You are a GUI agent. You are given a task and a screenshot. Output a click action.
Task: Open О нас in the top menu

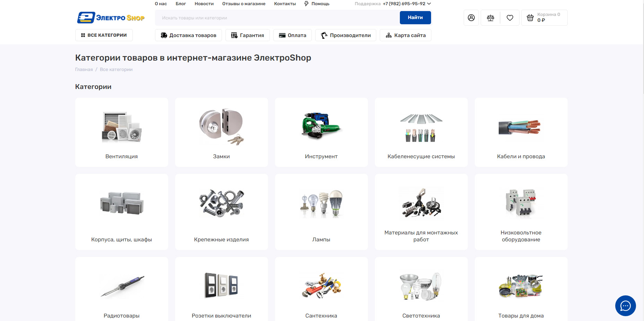[x=161, y=3]
